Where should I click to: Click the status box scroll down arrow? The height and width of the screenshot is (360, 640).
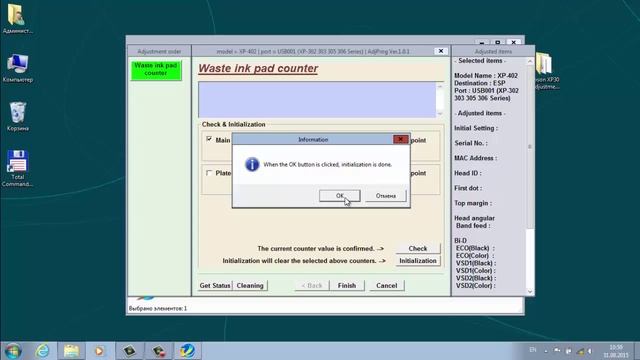point(440,113)
